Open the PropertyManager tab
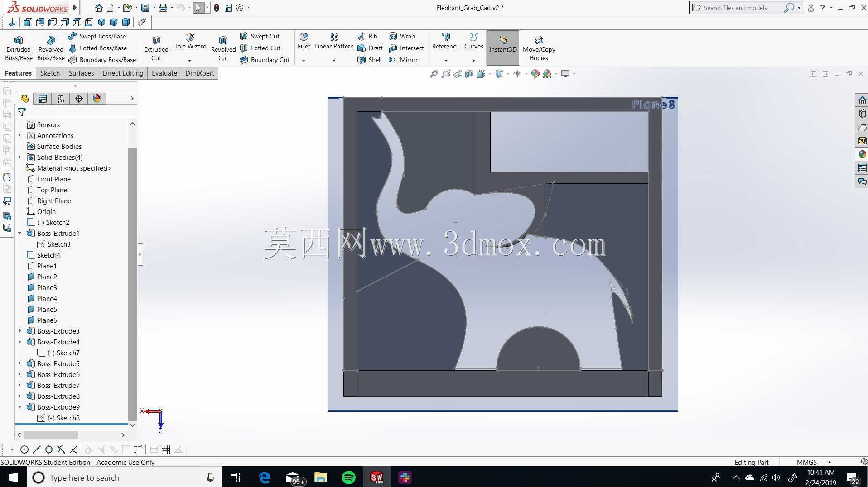 point(43,99)
